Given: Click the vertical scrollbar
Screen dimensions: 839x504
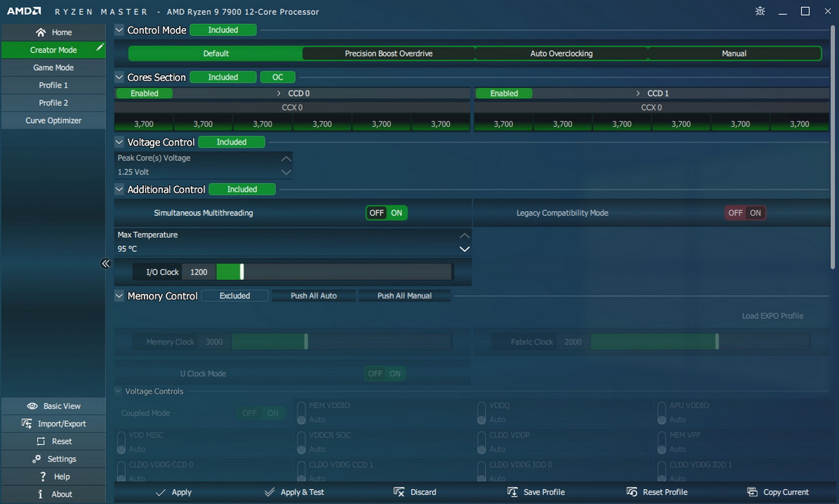Looking at the screenshot, I should (x=834, y=146).
